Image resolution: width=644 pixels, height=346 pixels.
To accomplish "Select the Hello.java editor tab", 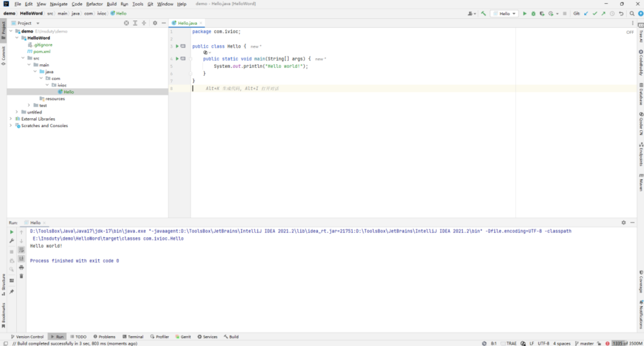I will 187,23.
